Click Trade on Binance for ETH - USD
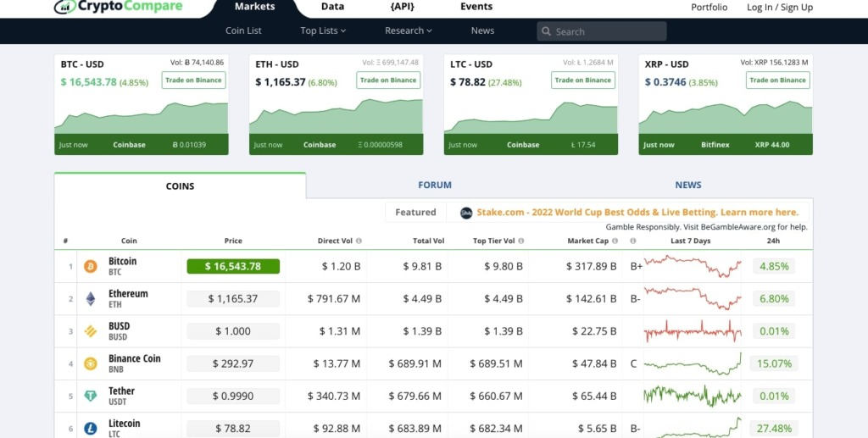 coord(388,80)
